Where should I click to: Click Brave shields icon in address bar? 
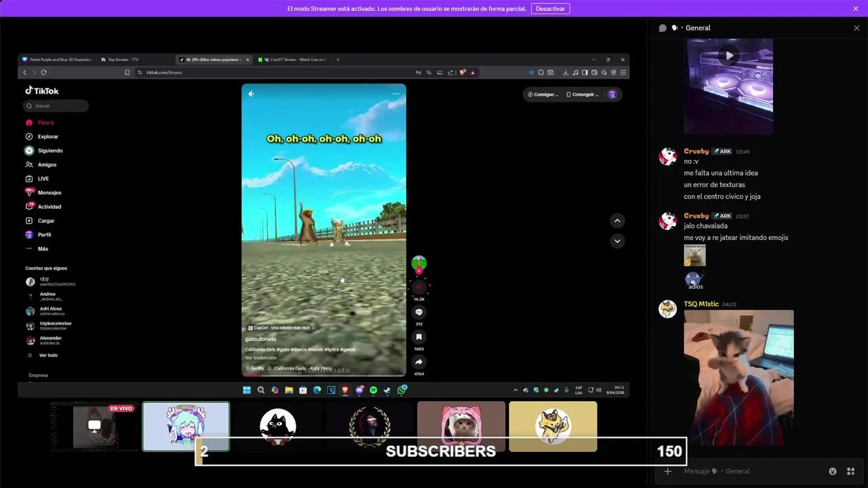pyautogui.click(x=462, y=73)
